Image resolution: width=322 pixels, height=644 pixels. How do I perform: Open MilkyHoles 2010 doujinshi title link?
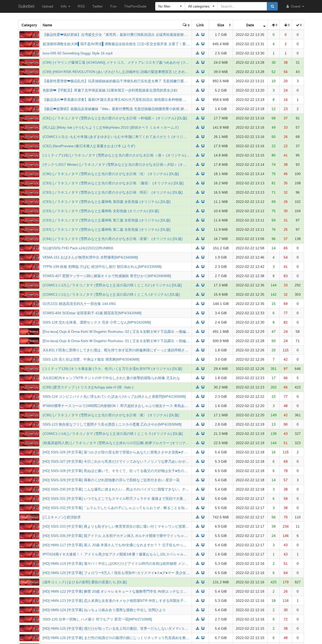click(111, 127)
